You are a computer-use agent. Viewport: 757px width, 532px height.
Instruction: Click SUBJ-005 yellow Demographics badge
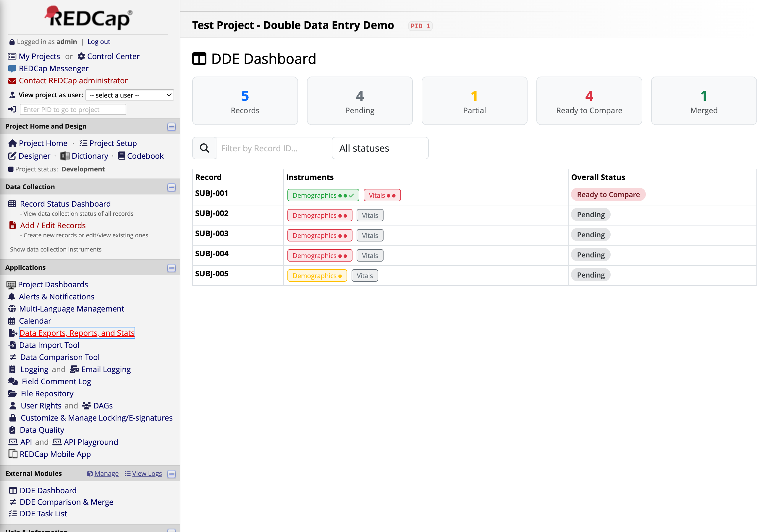coord(317,275)
